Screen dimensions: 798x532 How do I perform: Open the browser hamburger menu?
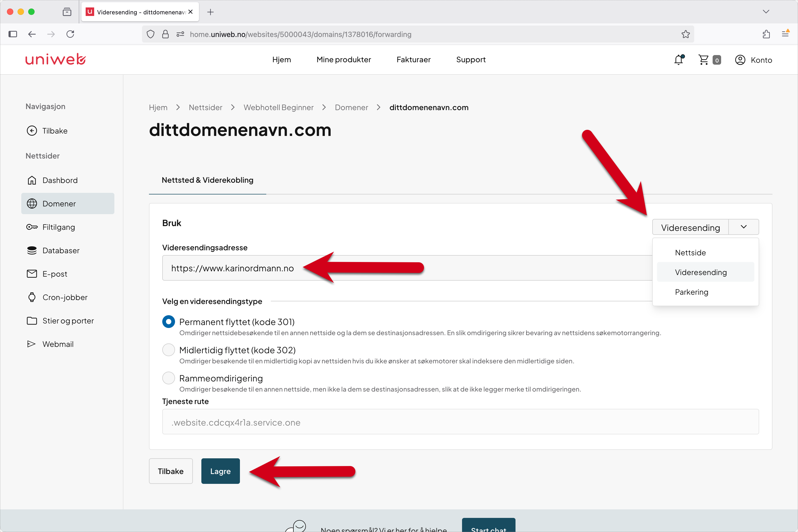(785, 34)
